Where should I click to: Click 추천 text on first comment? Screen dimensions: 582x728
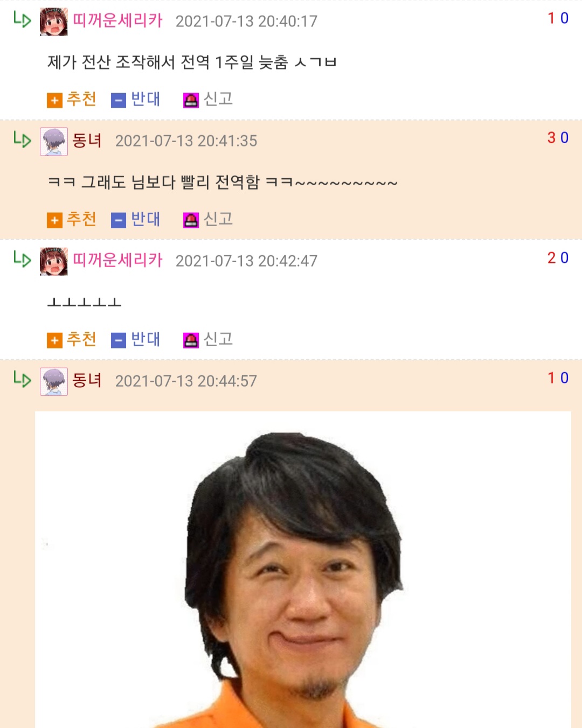pos(81,100)
